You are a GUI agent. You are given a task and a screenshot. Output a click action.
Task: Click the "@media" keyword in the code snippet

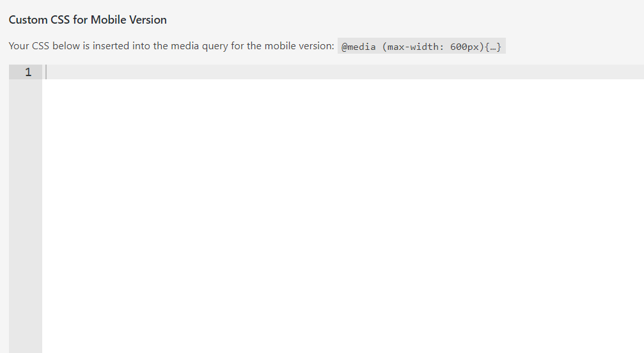coord(359,47)
